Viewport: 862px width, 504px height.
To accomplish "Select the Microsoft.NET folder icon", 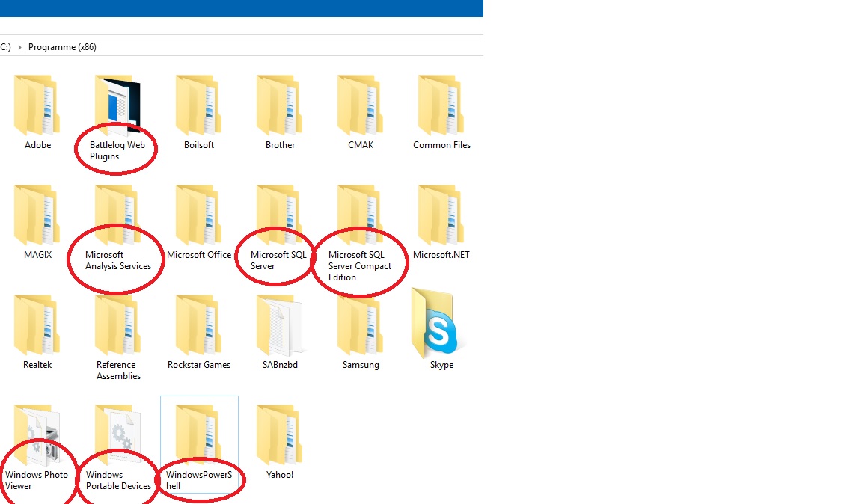I will 441,215.
